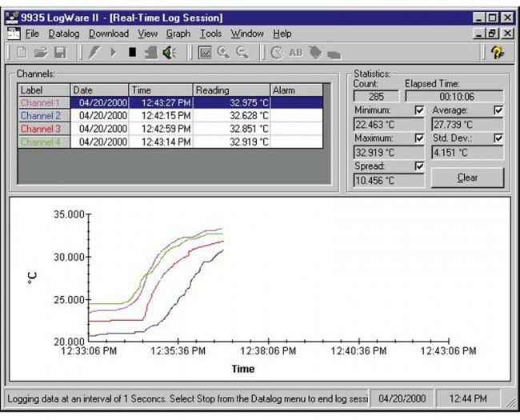Click the Spread value 10.456 °C

pyautogui.click(x=389, y=181)
